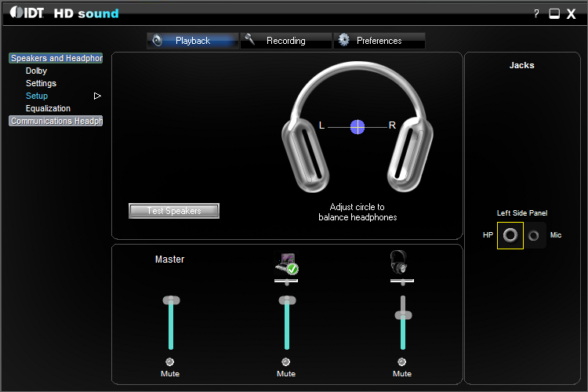Click the laptop speakers device icon
The height and width of the screenshot is (392, 588).
coord(286,263)
